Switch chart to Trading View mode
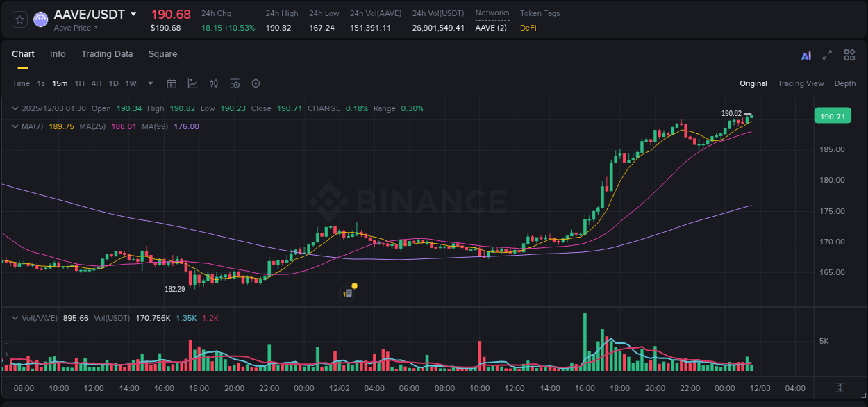The image size is (868, 407). 801,83
